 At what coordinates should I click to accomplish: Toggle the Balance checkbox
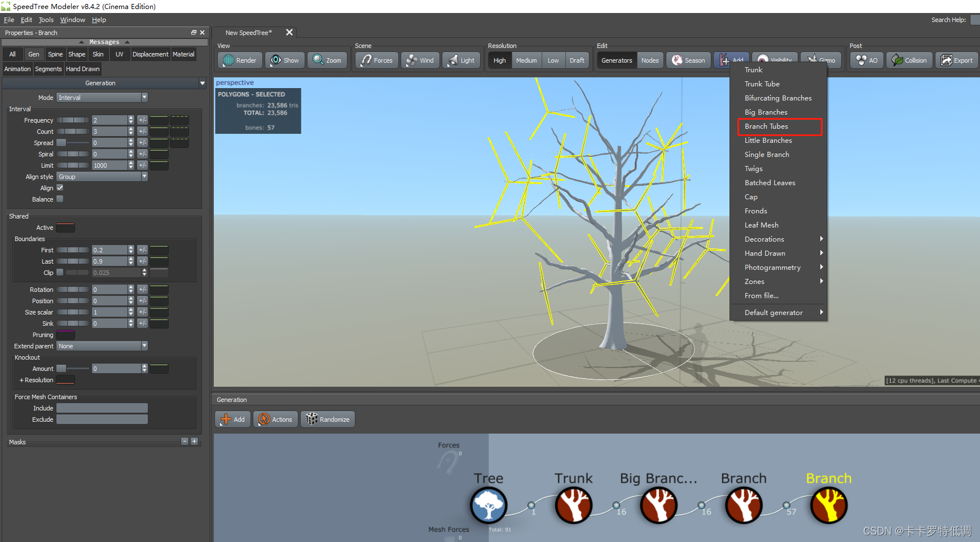click(x=60, y=199)
